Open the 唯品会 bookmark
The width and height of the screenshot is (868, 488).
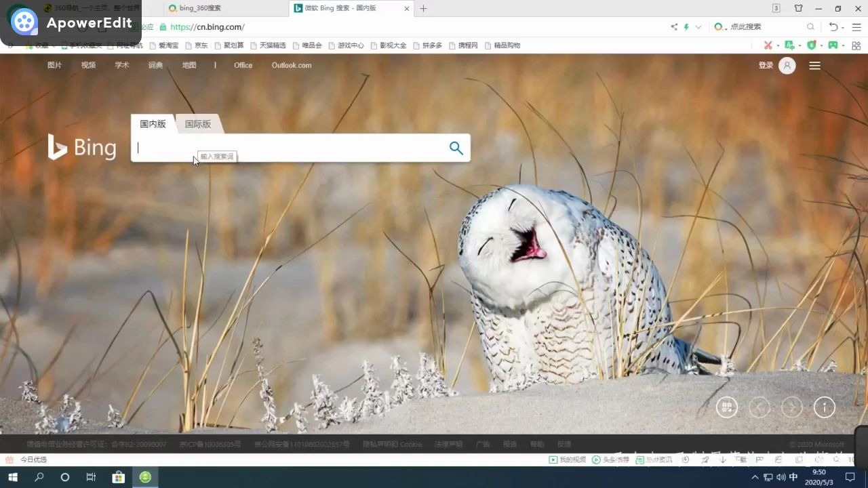click(x=307, y=45)
